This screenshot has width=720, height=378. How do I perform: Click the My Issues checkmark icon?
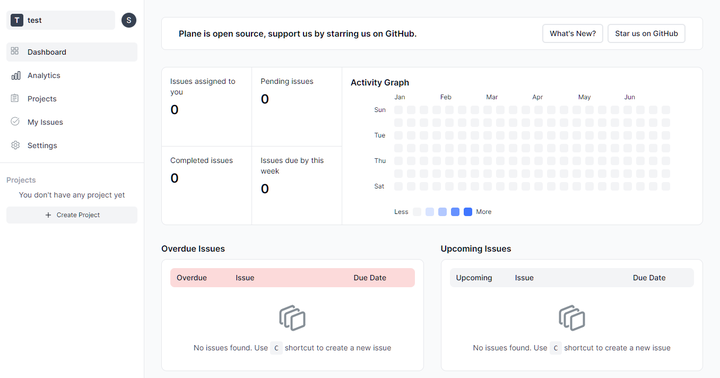pos(15,122)
